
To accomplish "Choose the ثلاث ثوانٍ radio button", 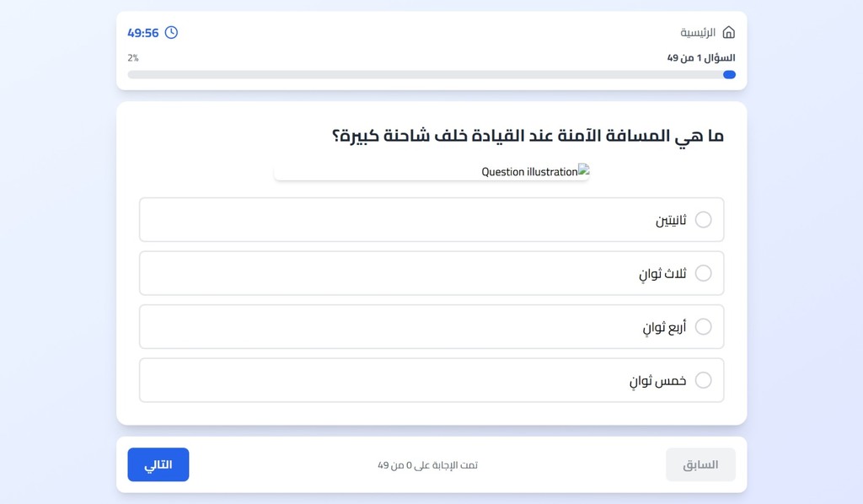I will [704, 273].
